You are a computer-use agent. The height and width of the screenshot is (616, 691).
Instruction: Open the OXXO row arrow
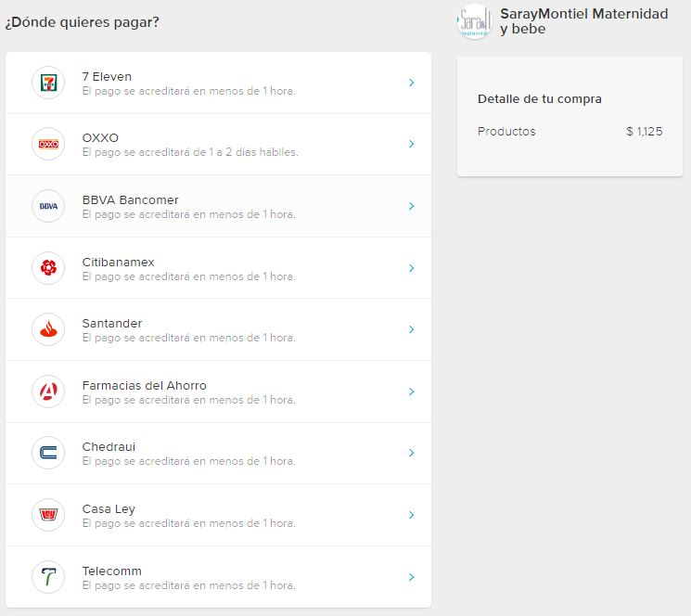click(411, 144)
